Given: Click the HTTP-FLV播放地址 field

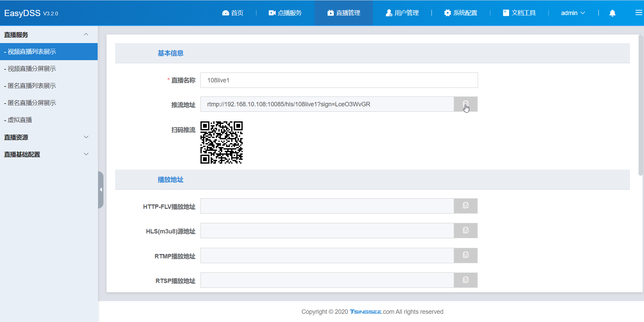Looking at the screenshot, I should [x=327, y=206].
